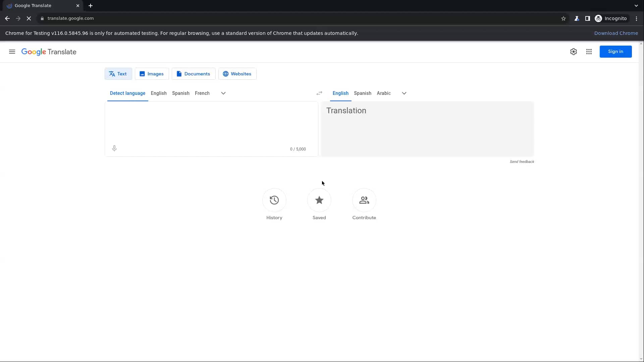Go forward in browser
The image size is (644, 362).
click(18, 18)
